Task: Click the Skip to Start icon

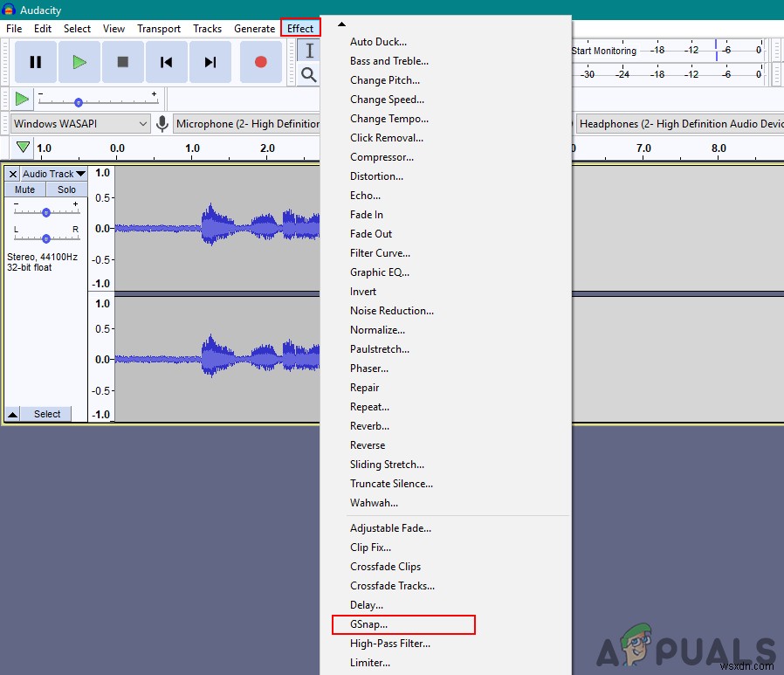Action: (166, 62)
